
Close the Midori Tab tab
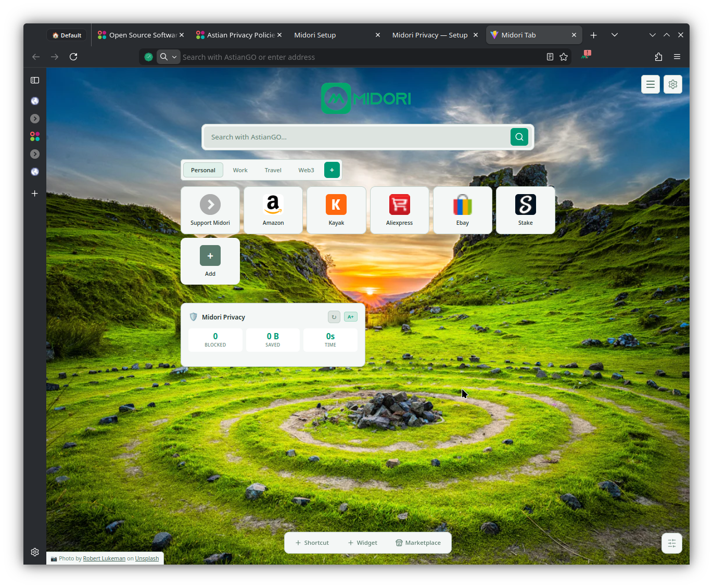pyautogui.click(x=574, y=35)
